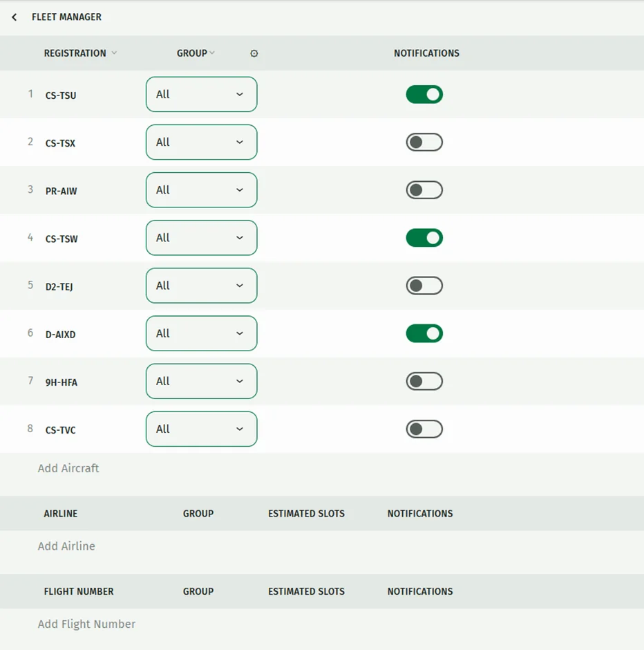The image size is (644, 650).
Task: Switch on notifications for D2-TEJ
Action: tap(424, 286)
